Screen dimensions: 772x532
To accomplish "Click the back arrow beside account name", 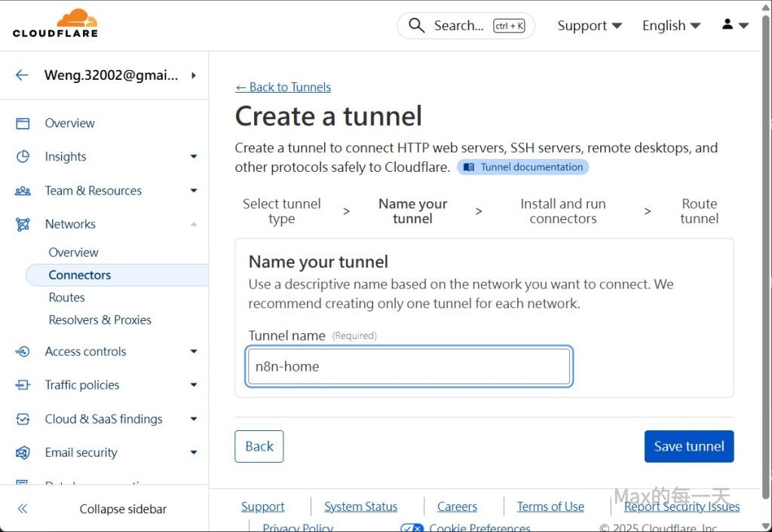I will [x=22, y=75].
